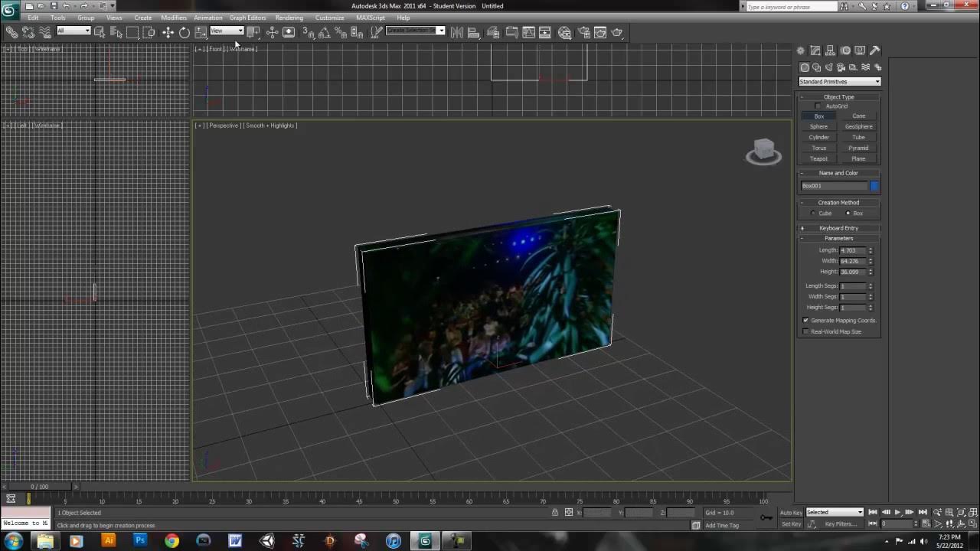
Task: Click the Key Mode toggle key icon
Action: tap(766, 518)
